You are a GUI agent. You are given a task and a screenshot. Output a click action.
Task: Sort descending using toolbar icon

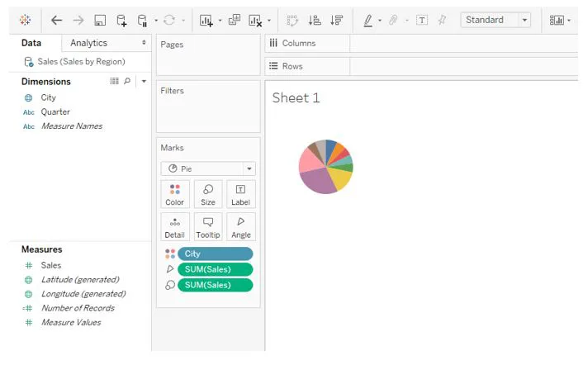click(337, 20)
